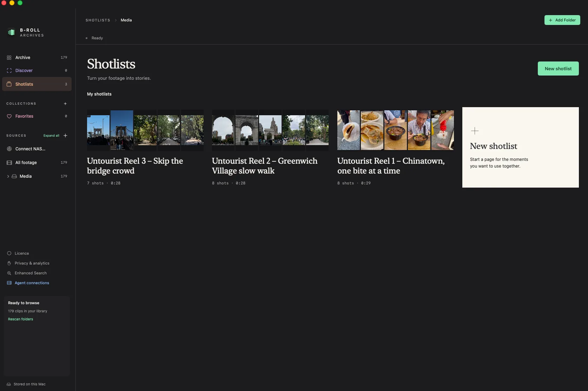Click the title Untourist Reel 3 – Skip the bridge crowd
588x391 pixels.
[x=135, y=166]
